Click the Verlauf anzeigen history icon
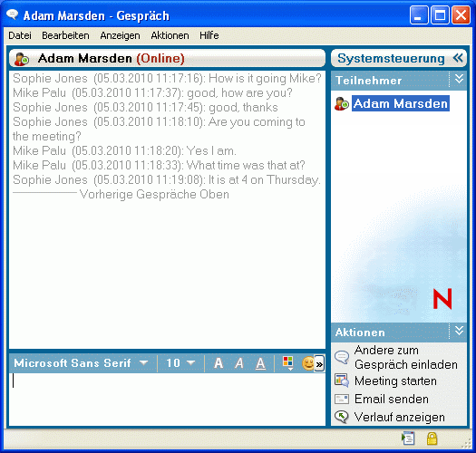 click(342, 417)
